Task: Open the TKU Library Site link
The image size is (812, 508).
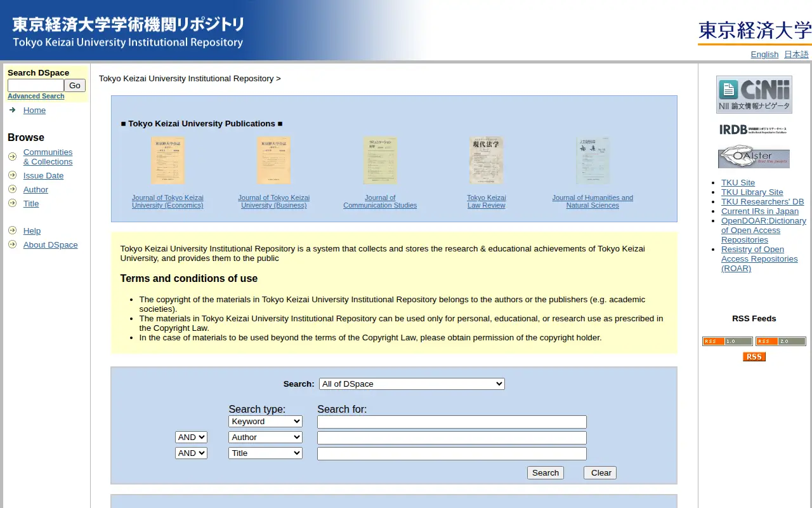Action: point(752,192)
